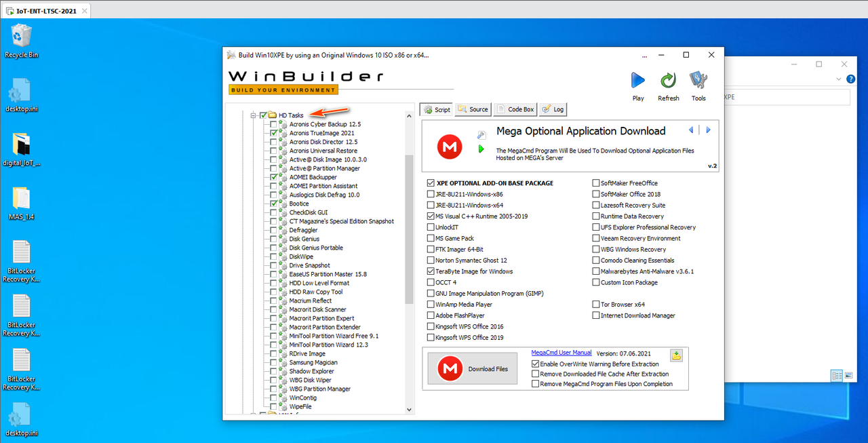Open the Code Box tab

click(515, 109)
